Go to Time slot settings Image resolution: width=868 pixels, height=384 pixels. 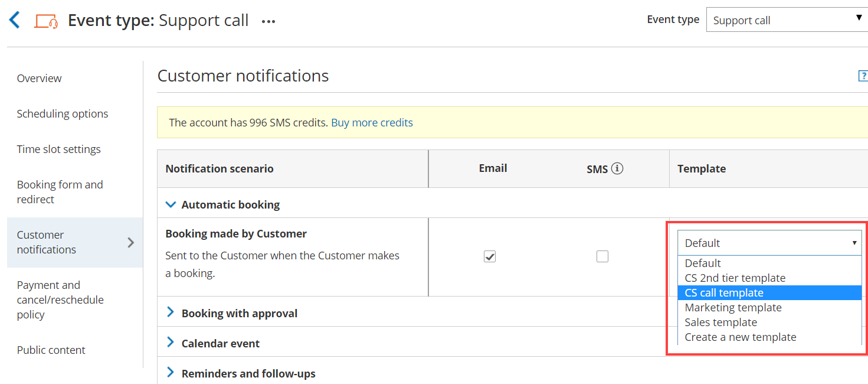pyautogui.click(x=58, y=149)
